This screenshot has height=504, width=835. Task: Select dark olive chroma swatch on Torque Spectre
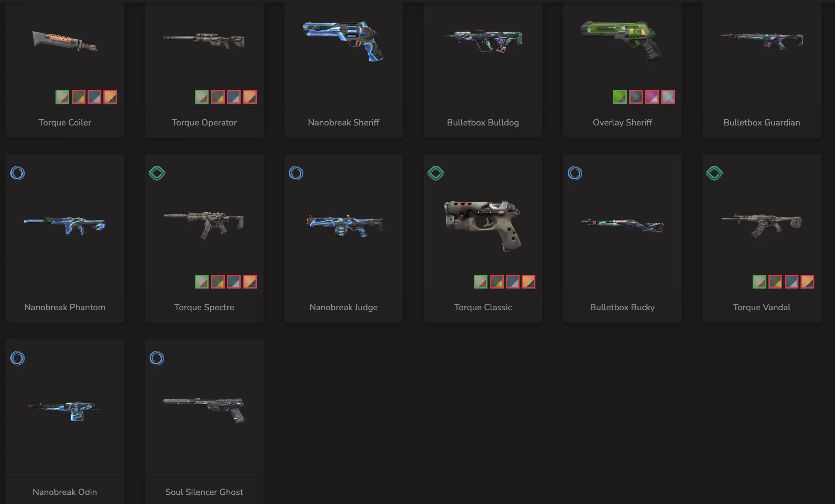[x=218, y=282]
